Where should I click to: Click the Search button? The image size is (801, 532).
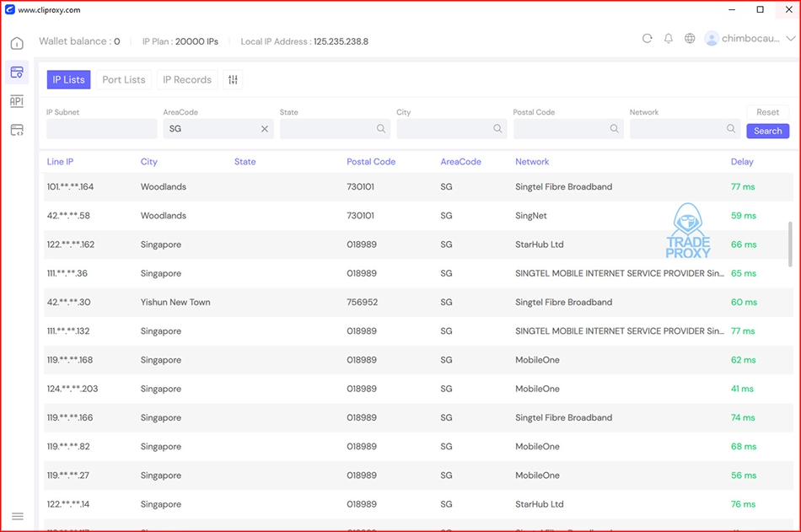click(767, 131)
